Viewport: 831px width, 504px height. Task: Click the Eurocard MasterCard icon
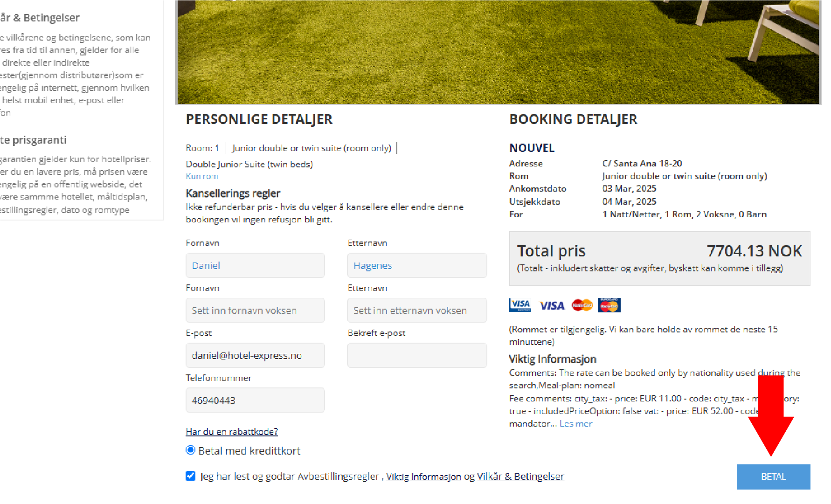(x=609, y=305)
